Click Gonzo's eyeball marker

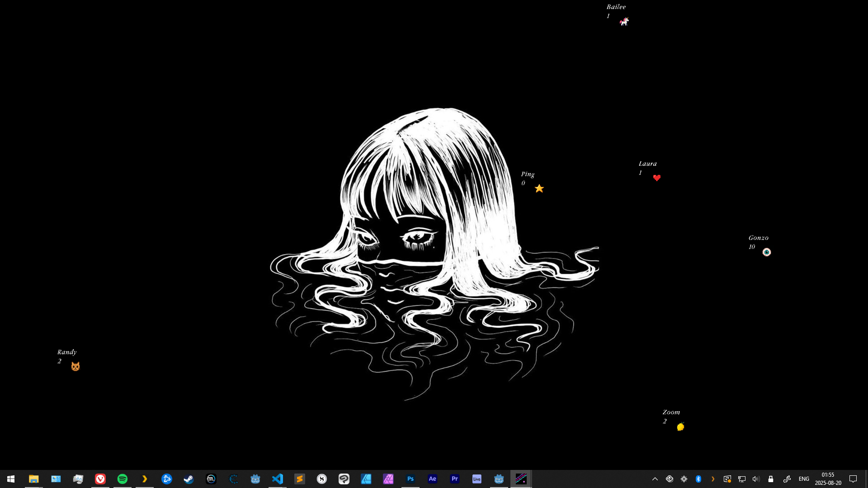click(x=767, y=252)
